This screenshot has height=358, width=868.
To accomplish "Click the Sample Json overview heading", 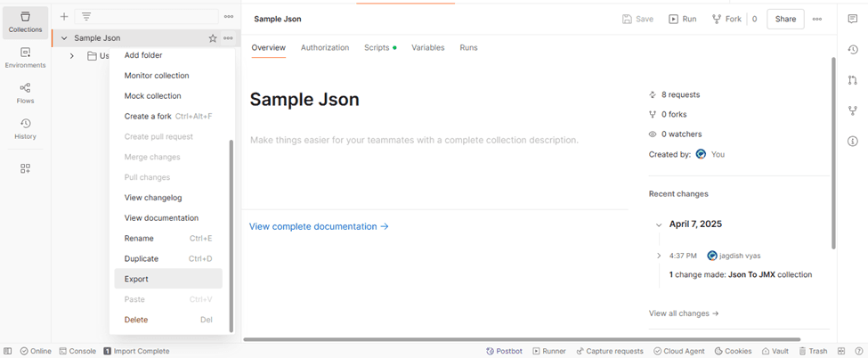I will (304, 100).
